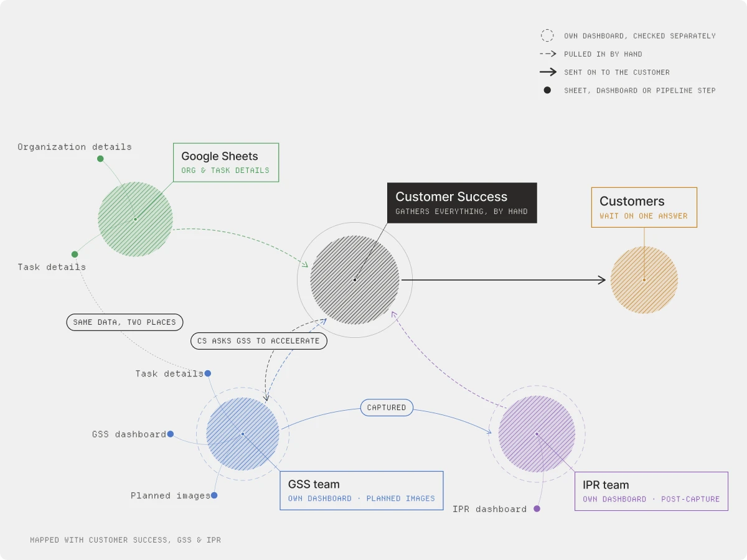Click the dashed arrow legend icon
Image resolution: width=747 pixels, height=560 pixels.
click(547, 54)
